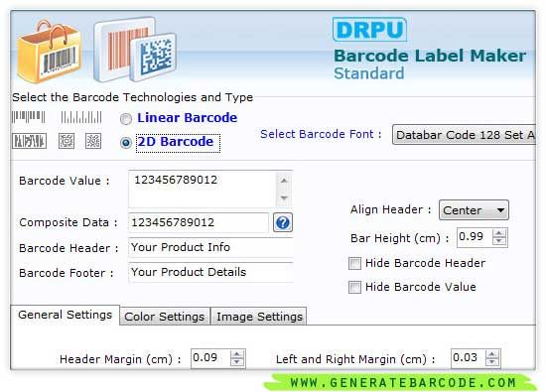Image resolution: width=546 pixels, height=392 pixels.
Task: Click the Header Margin value field
Action: coord(210,358)
